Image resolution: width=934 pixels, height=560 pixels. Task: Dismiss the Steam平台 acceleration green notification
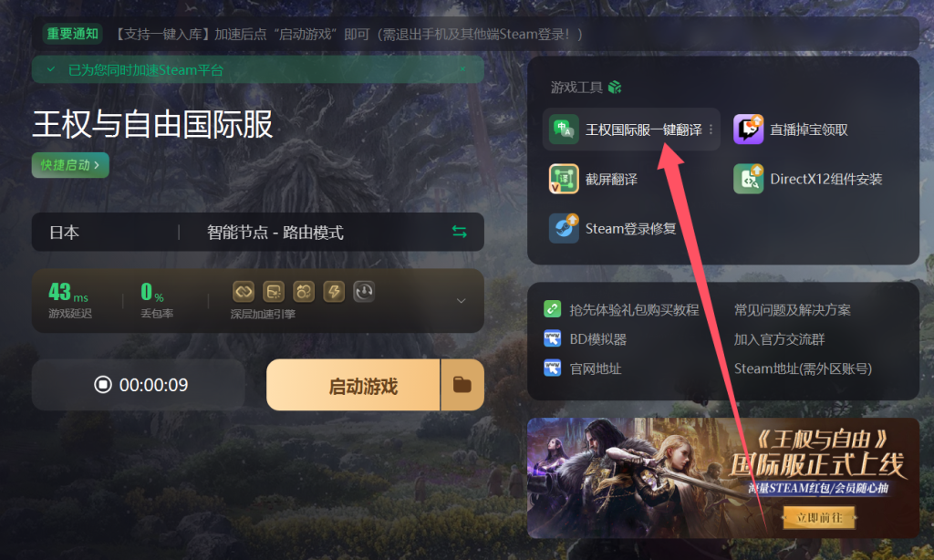[x=462, y=69]
